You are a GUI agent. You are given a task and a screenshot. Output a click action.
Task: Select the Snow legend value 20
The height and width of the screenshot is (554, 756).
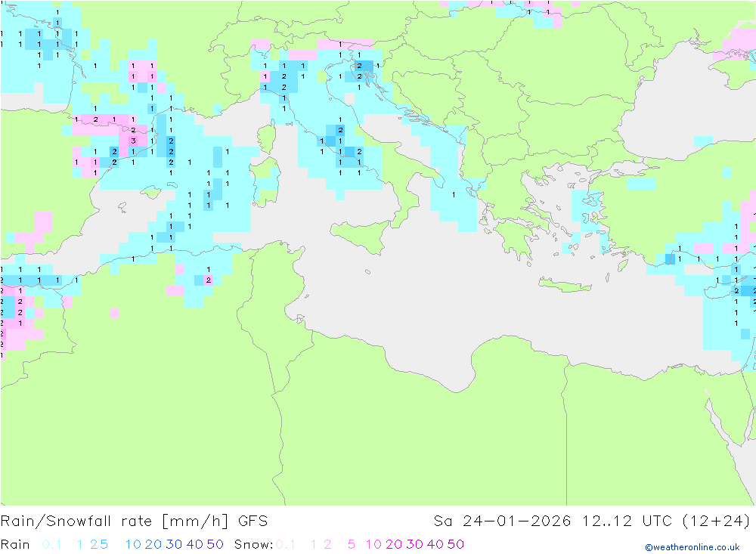click(394, 544)
